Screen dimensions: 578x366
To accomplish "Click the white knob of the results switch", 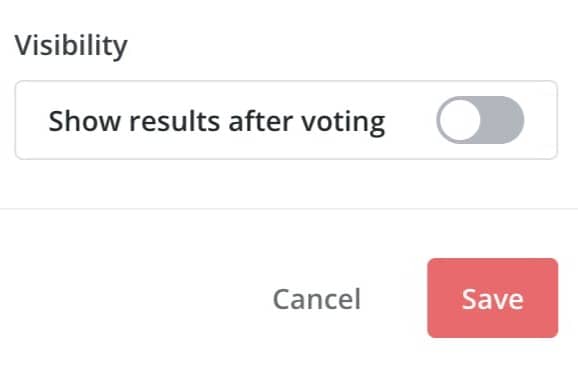I will point(459,120).
